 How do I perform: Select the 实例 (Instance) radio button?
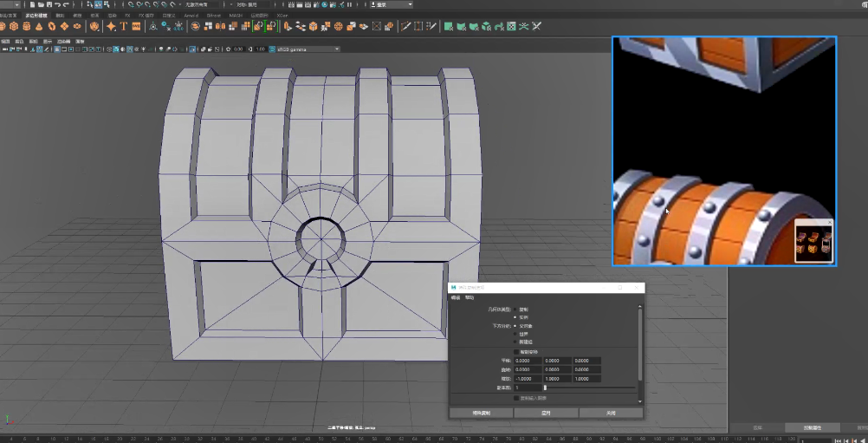(x=515, y=317)
